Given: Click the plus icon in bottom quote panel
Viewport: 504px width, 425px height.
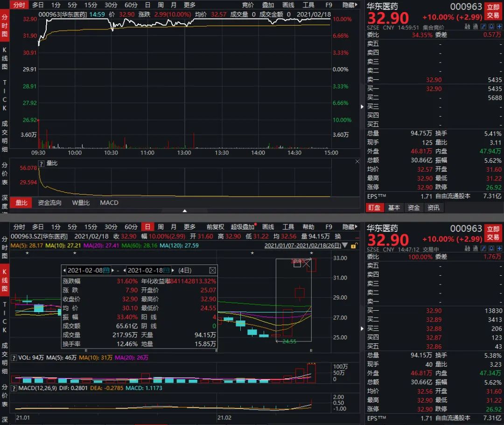Looking at the screenshot, I should [499, 248].
